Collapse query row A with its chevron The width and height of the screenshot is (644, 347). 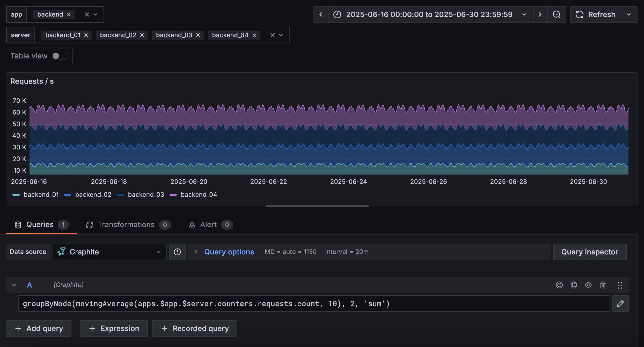pyautogui.click(x=14, y=285)
